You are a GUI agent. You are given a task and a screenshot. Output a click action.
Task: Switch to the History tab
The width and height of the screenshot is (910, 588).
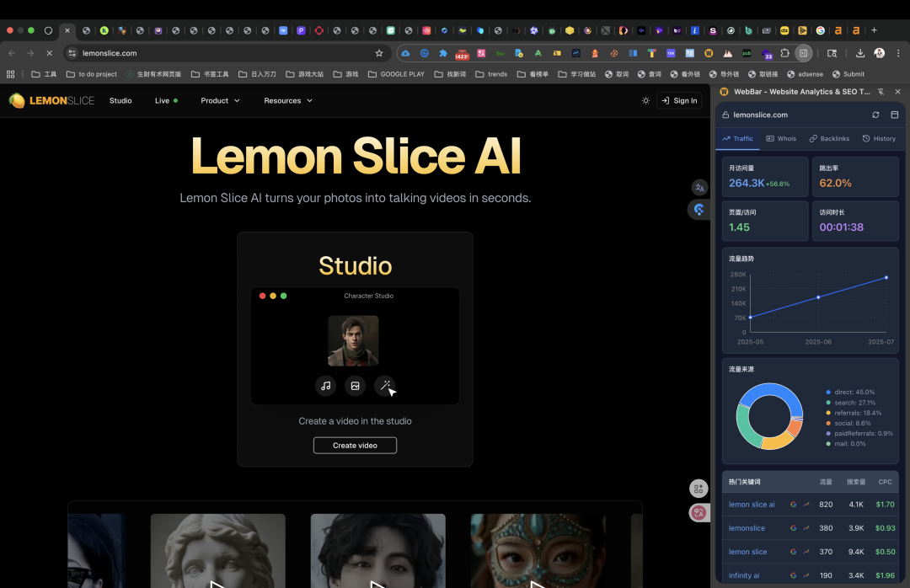point(879,139)
